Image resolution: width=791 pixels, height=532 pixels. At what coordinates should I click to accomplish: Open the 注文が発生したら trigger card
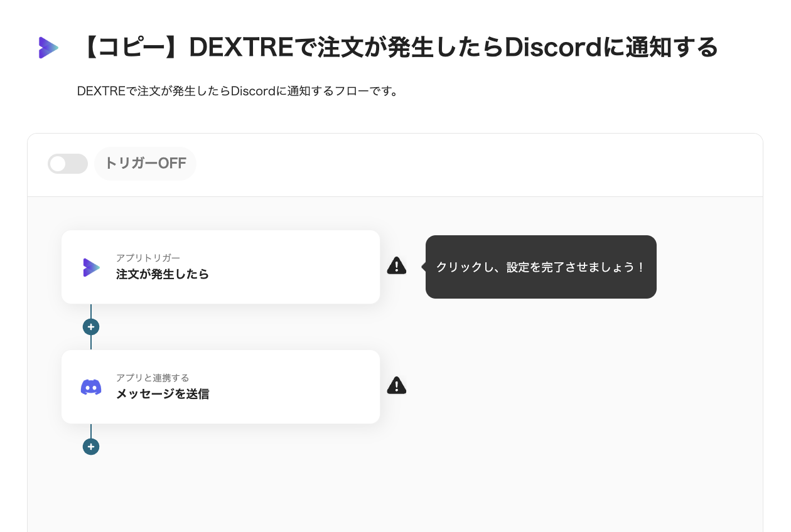pos(220,267)
